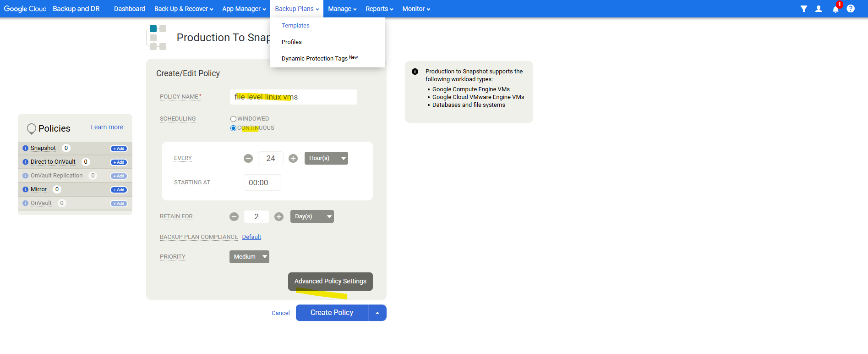Click the OnVault Replication label
The image size is (868, 354).
[x=57, y=176]
